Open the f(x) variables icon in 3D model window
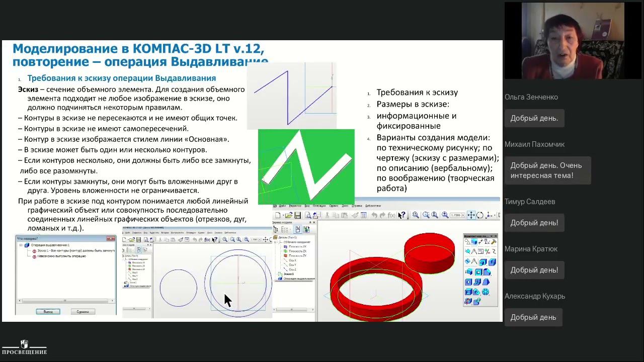 392,215
